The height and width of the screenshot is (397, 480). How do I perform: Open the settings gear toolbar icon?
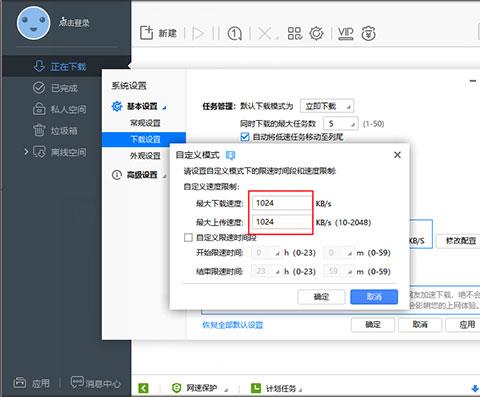316,33
